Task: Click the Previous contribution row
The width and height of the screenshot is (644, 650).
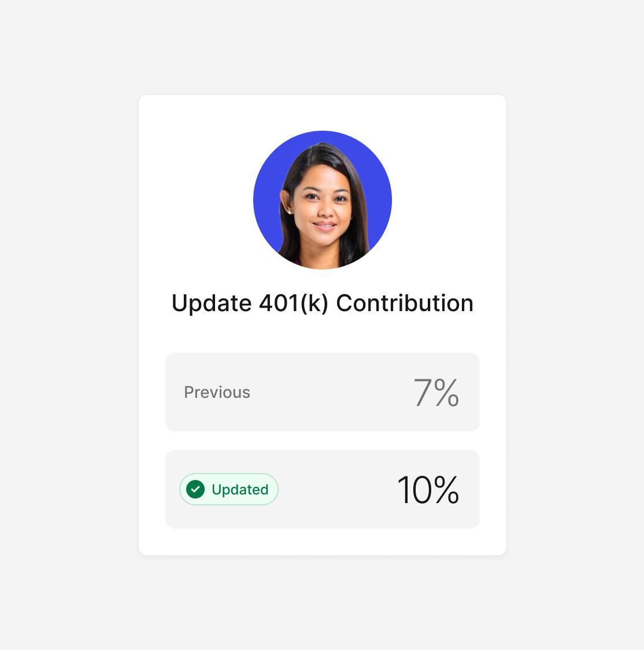Action: click(x=323, y=392)
